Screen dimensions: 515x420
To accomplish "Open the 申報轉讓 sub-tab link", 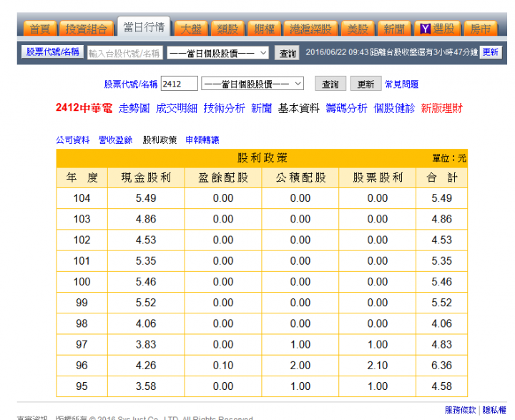I will click(x=202, y=140).
